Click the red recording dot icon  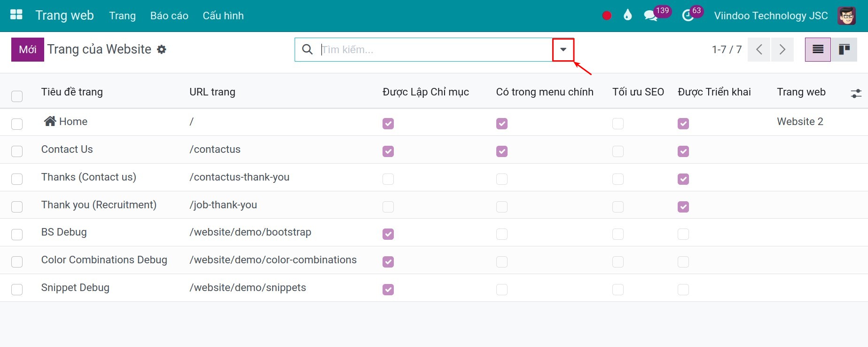click(607, 16)
